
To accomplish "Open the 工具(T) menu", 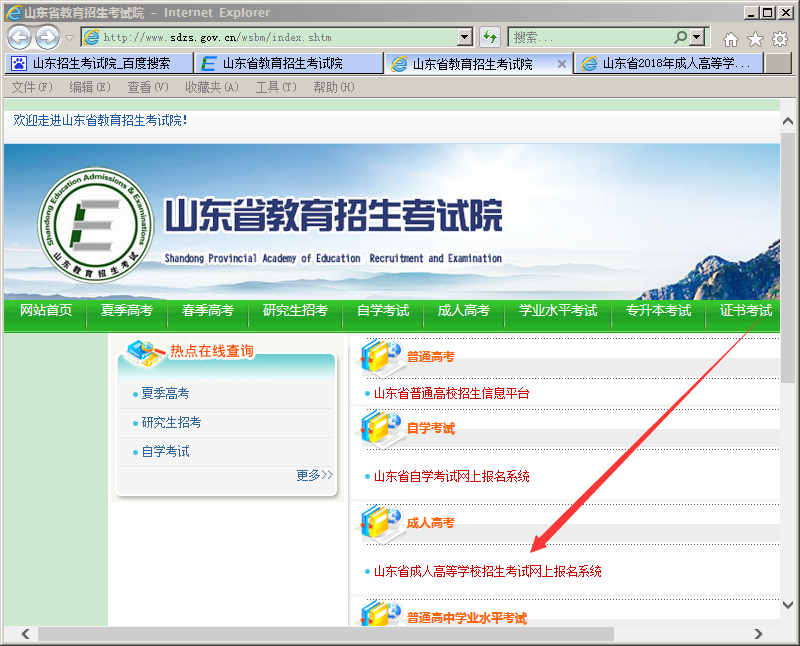I will pos(276,87).
